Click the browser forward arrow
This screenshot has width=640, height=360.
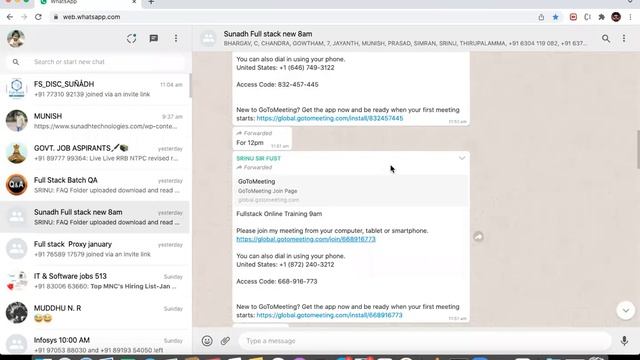[x=24, y=17]
